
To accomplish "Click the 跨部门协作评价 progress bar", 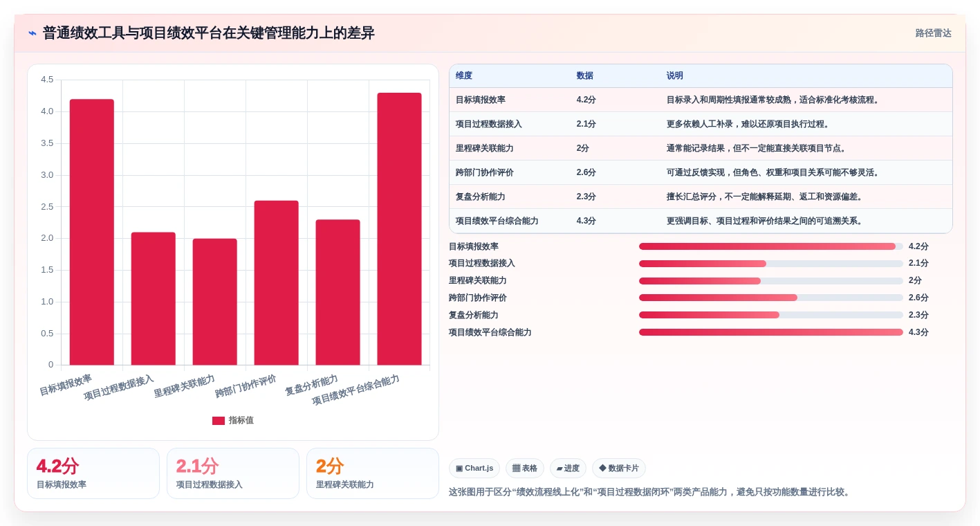I will (771, 298).
